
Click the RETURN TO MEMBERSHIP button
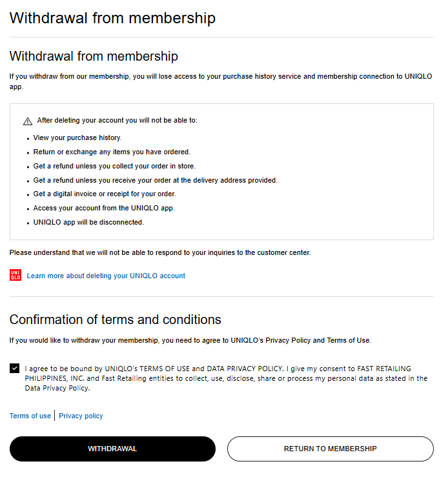(x=331, y=449)
